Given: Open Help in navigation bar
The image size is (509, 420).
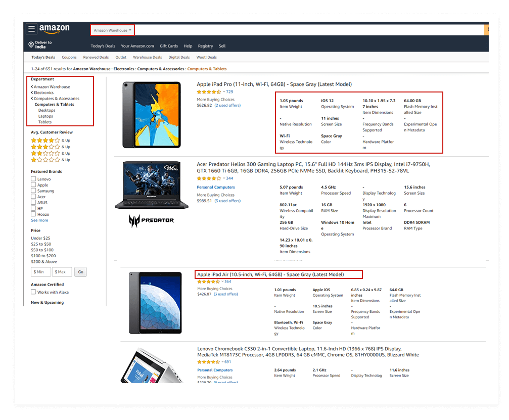Looking at the screenshot, I should click(188, 46).
